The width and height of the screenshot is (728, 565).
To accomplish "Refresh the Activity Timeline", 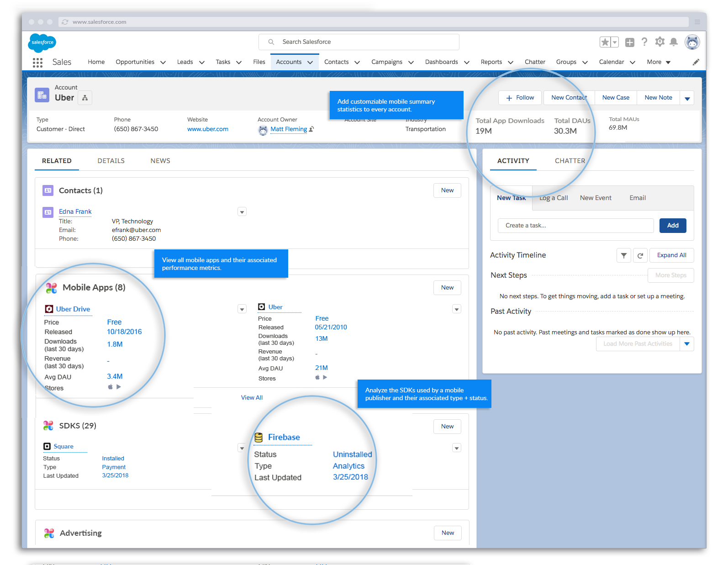I will pyautogui.click(x=640, y=255).
